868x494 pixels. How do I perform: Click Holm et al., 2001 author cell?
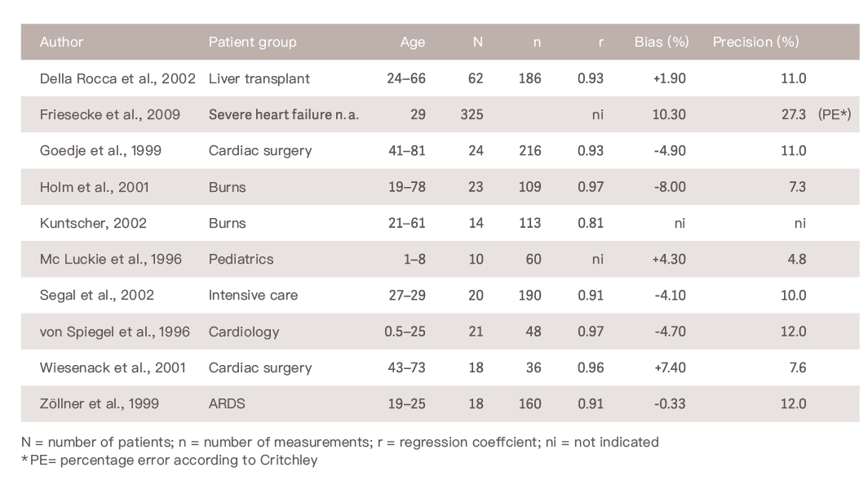pyautogui.click(x=95, y=187)
